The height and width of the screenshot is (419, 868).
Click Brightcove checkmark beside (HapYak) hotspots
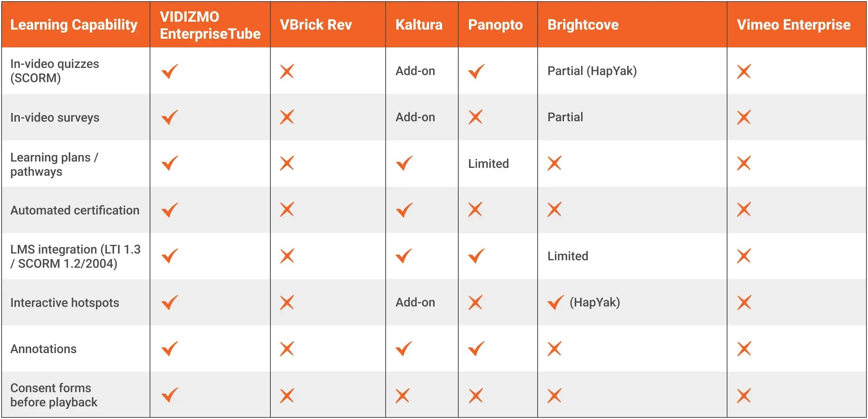[x=555, y=303]
